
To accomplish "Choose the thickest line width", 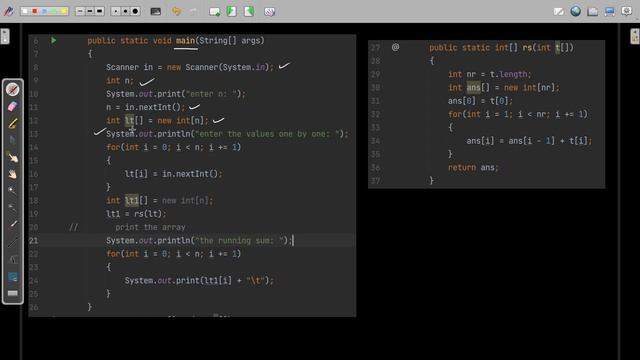I will (x=100, y=11).
